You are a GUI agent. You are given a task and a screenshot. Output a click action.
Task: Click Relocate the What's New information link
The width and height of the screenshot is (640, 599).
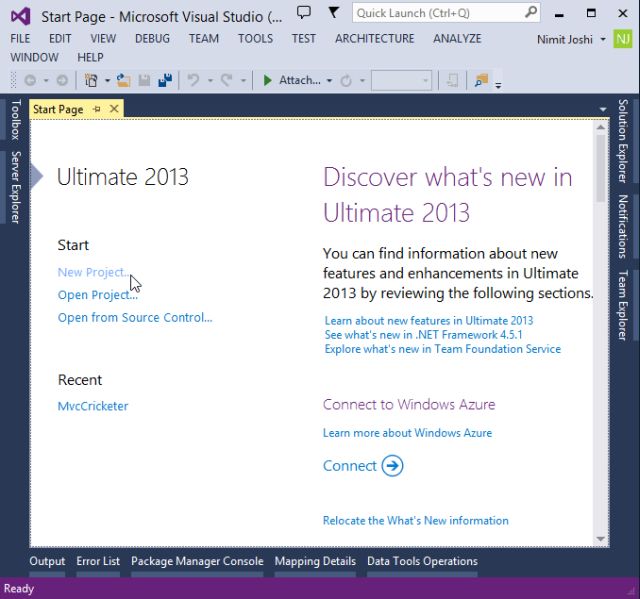[x=416, y=521]
